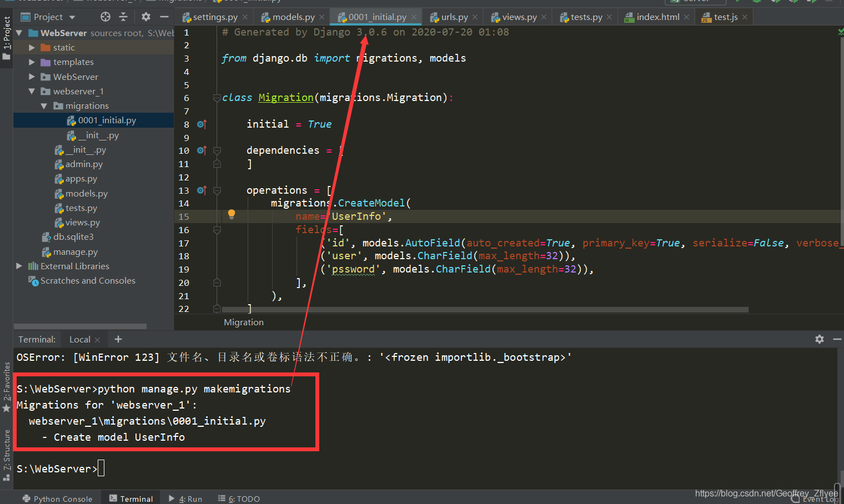Toggle the 1: Project side tab
This screenshot has height=504, width=844.
(x=7, y=38)
